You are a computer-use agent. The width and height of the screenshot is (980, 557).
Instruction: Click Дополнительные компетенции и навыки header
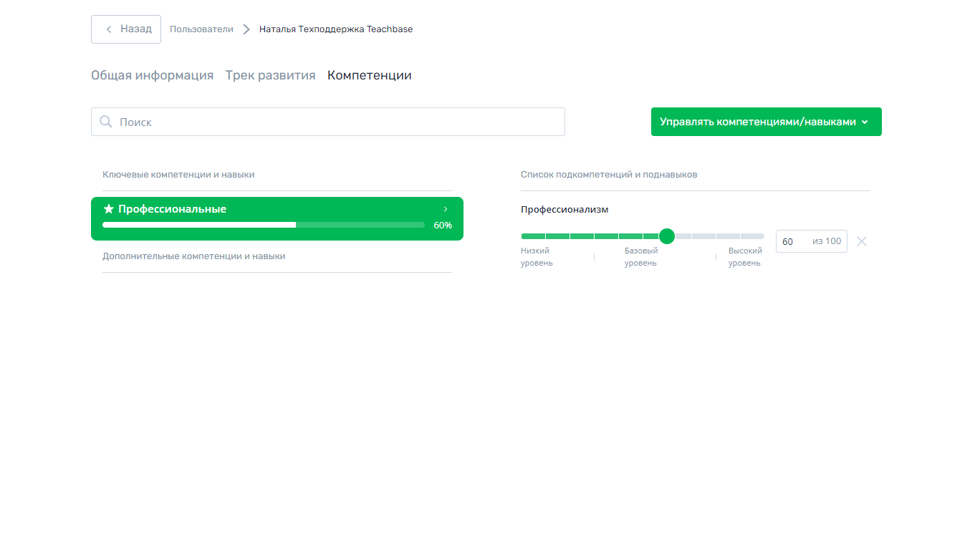[194, 256]
